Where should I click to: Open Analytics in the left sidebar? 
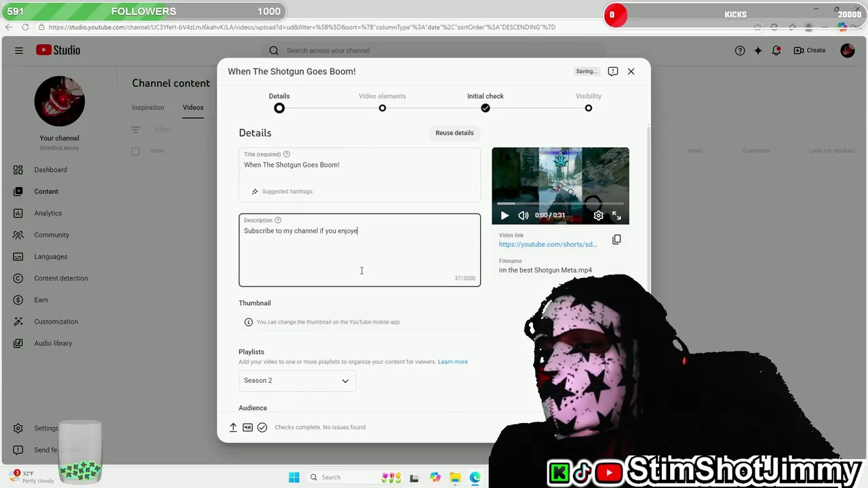(x=47, y=213)
